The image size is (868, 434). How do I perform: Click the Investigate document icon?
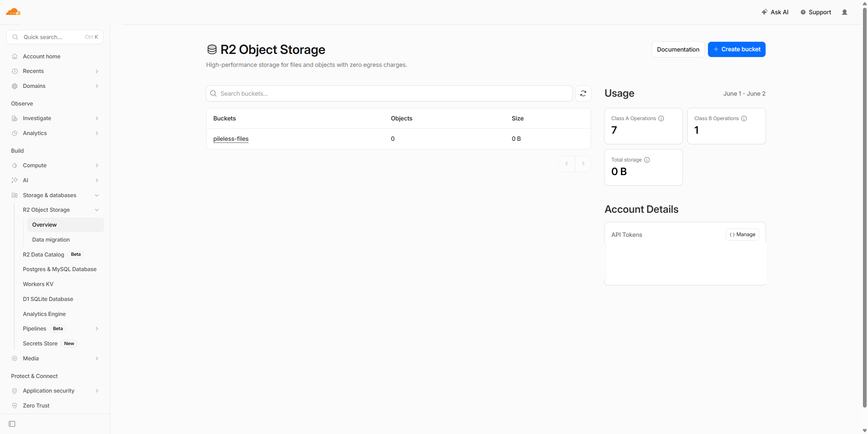[15, 118]
